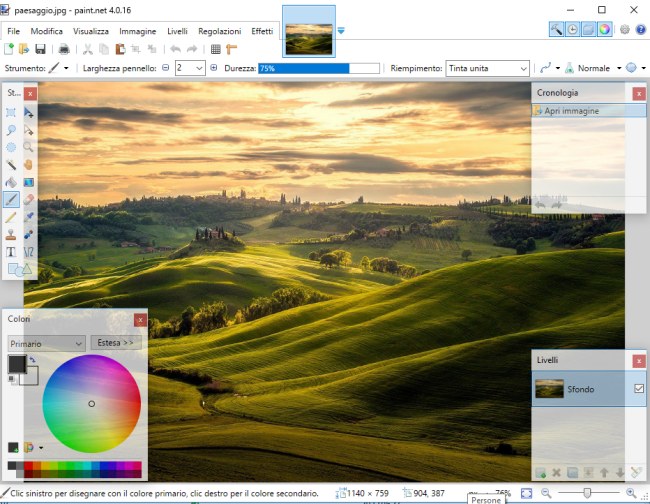Open the Primario color selector dropdown
The height and width of the screenshot is (504, 650).
tap(46, 344)
